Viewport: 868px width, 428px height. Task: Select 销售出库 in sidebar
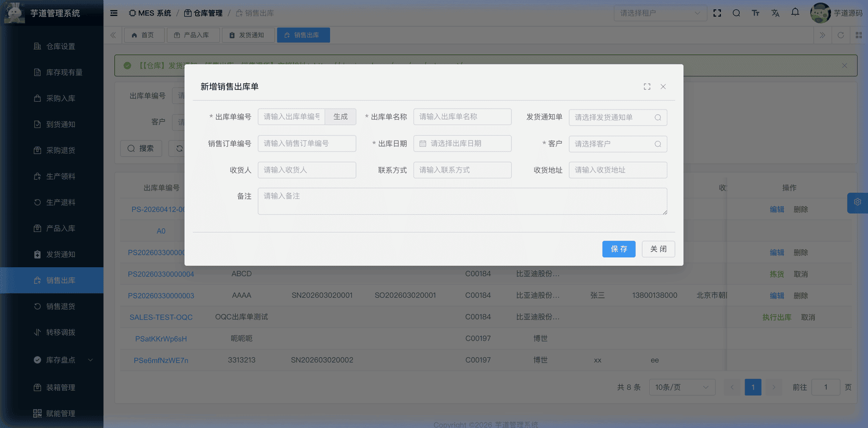click(x=52, y=280)
